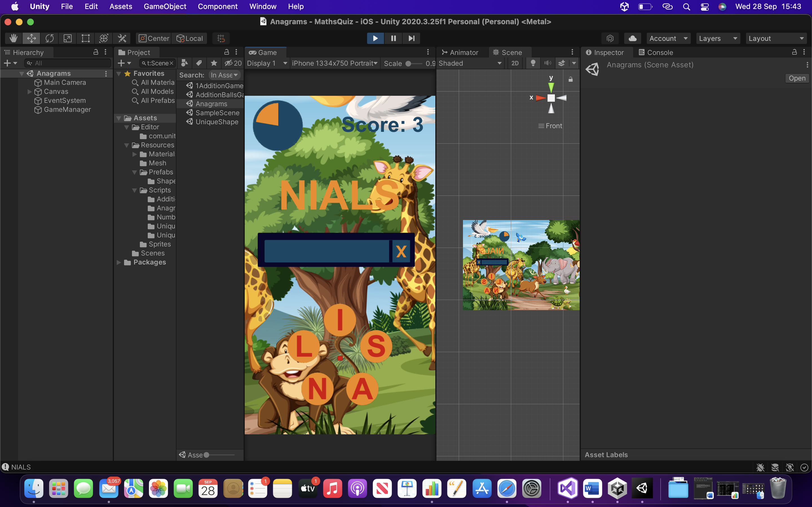Click the Collab cloud icon

[x=632, y=38]
